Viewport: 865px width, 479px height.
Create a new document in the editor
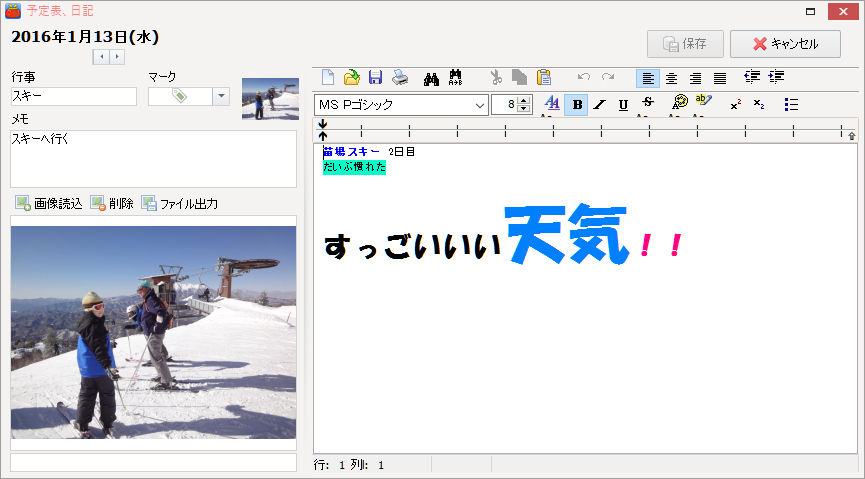(328, 77)
